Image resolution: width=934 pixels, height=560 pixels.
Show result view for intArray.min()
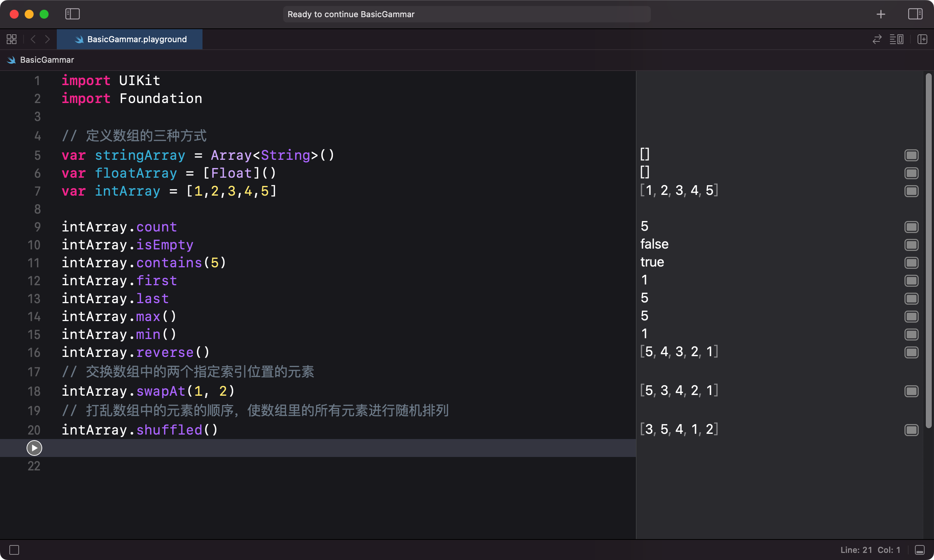pos(911,335)
